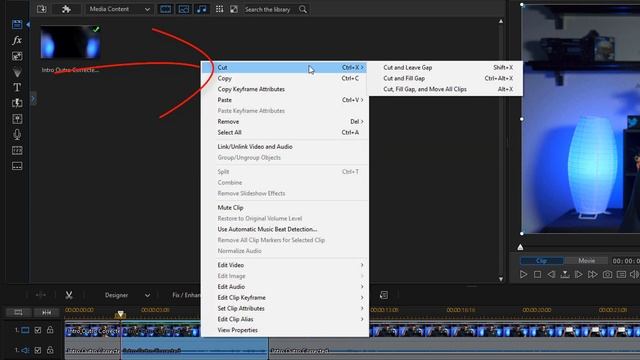This screenshot has height=360, width=640.
Task: Open the Import Media icon
Action: click(x=42, y=9)
